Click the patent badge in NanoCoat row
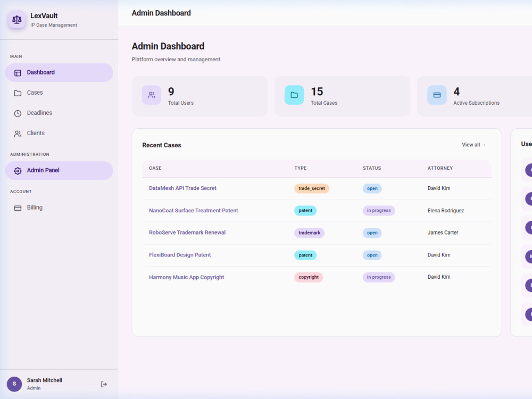The height and width of the screenshot is (399, 532). (305, 211)
